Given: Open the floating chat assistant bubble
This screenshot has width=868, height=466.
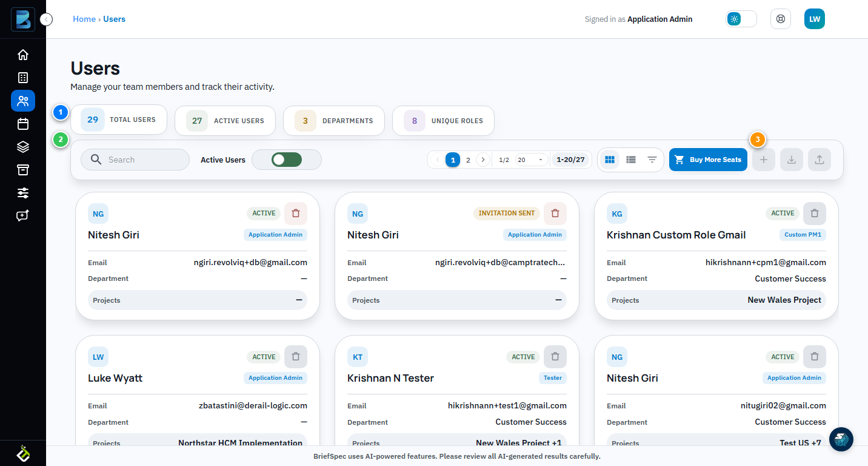Looking at the screenshot, I should tap(841, 439).
